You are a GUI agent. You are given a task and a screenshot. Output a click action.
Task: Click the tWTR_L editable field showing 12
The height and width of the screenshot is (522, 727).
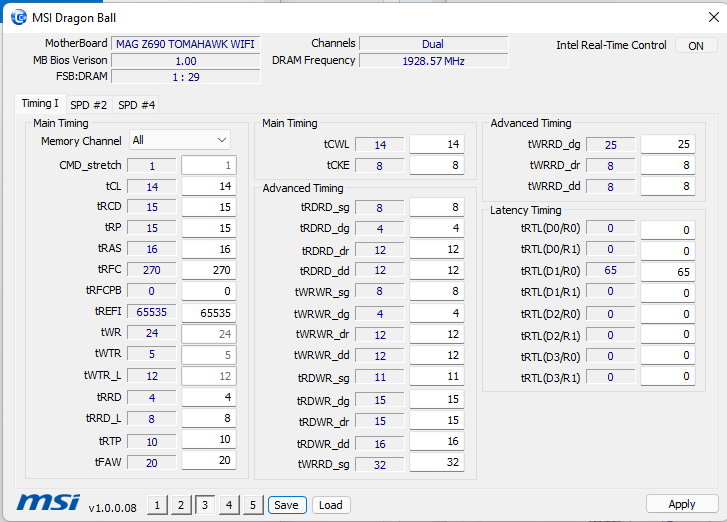[x=209, y=376]
